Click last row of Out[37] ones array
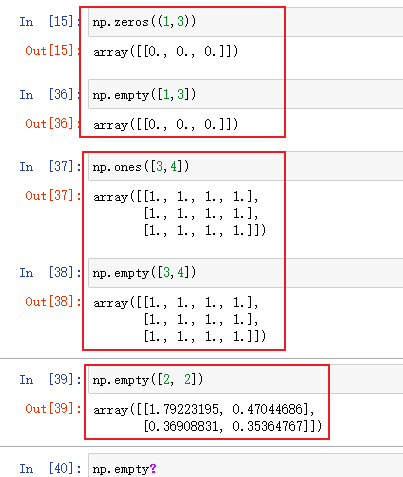 (x=205, y=230)
